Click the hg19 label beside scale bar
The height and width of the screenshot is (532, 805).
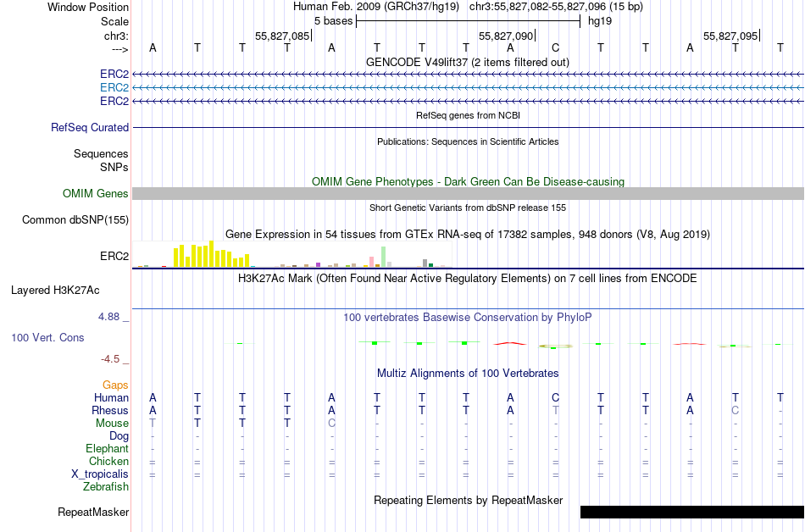600,21
